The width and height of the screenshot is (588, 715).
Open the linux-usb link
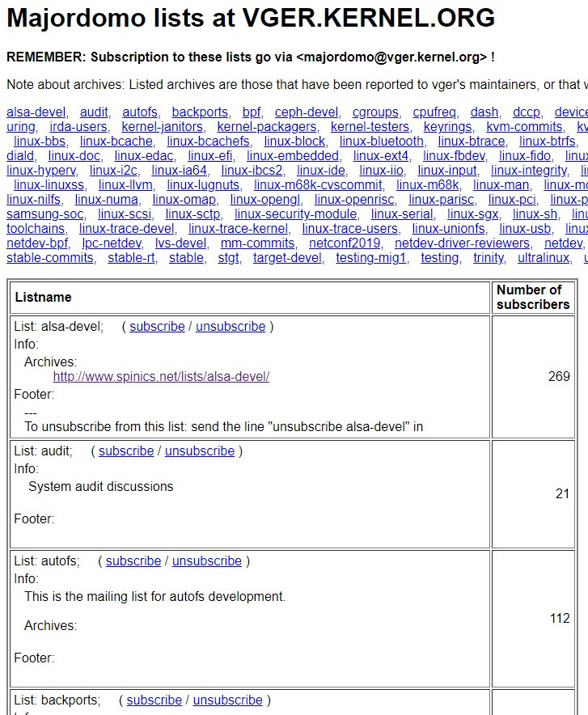[x=525, y=229]
